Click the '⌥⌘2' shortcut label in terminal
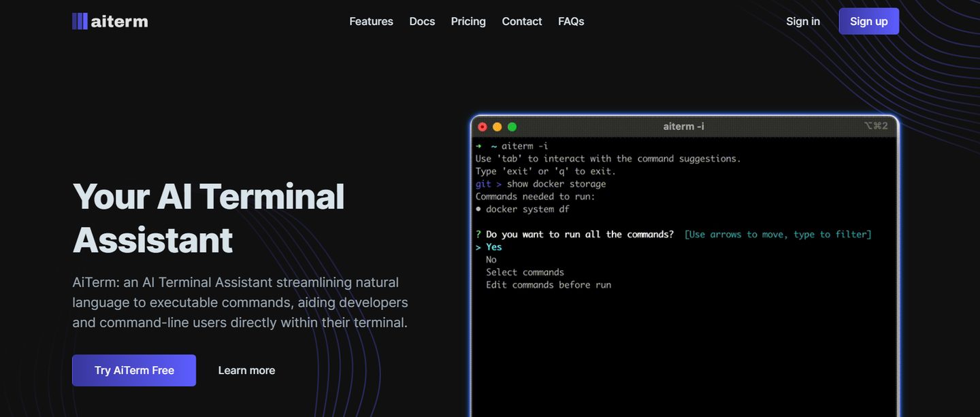Screen dimensions: 980x417 (x=876, y=126)
